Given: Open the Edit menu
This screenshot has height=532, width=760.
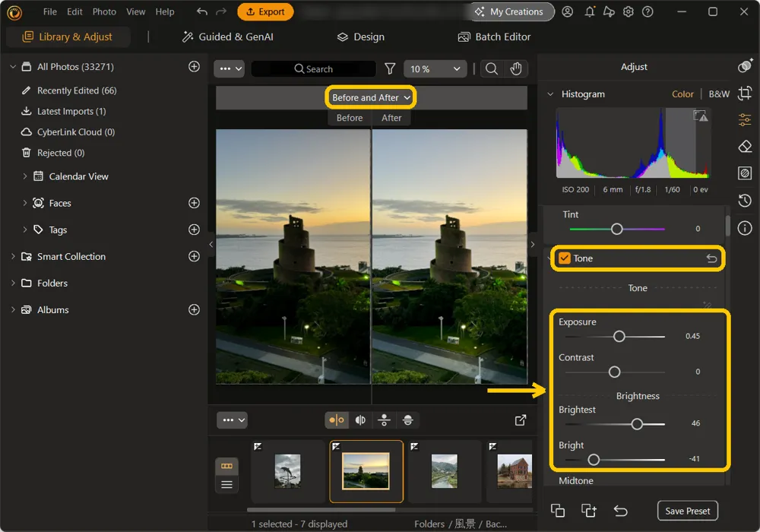Looking at the screenshot, I should pyautogui.click(x=74, y=11).
